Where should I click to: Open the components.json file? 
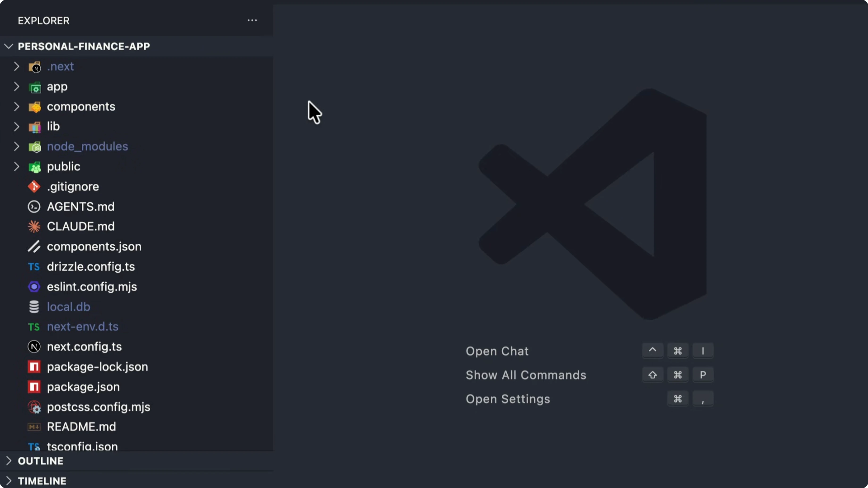coord(94,247)
